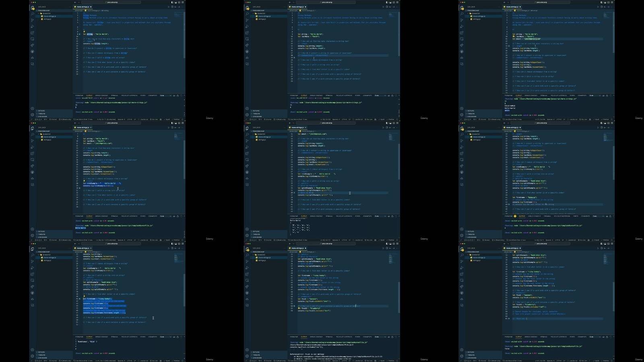Screen dimensions: 644x362
Task: Click Manage gear in the top-right window
Action: [x=462, y=115]
